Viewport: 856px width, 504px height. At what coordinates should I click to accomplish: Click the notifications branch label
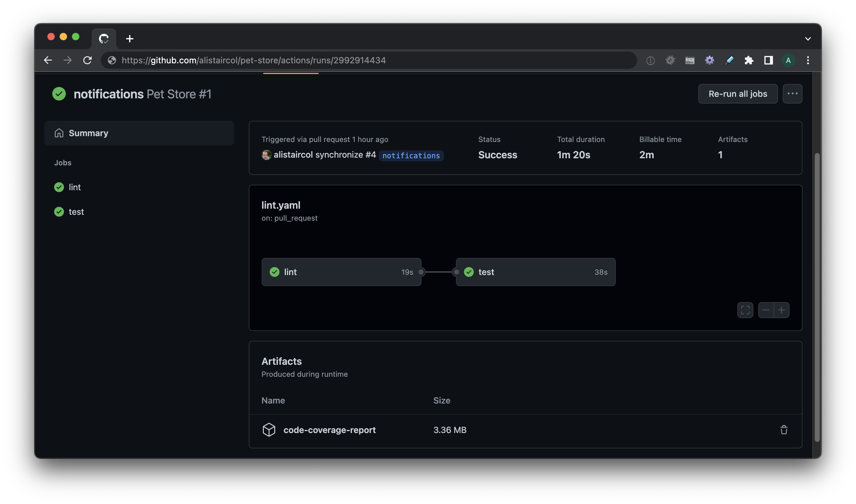coord(411,156)
